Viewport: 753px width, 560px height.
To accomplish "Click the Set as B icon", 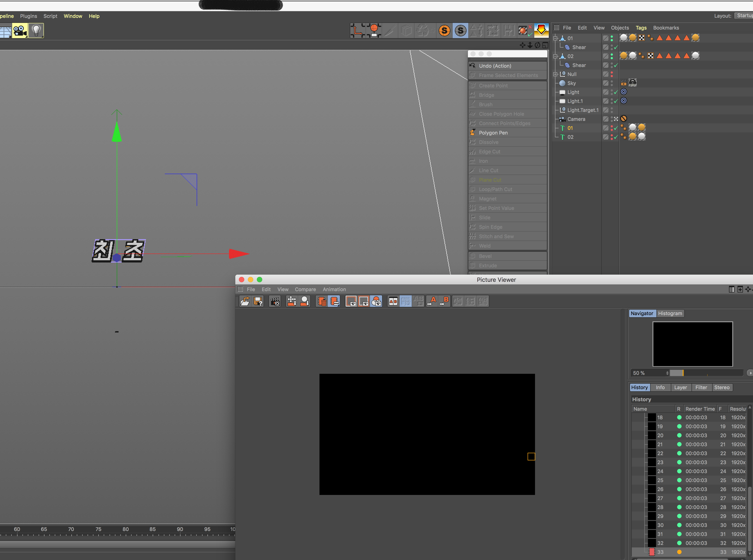I will point(444,301).
